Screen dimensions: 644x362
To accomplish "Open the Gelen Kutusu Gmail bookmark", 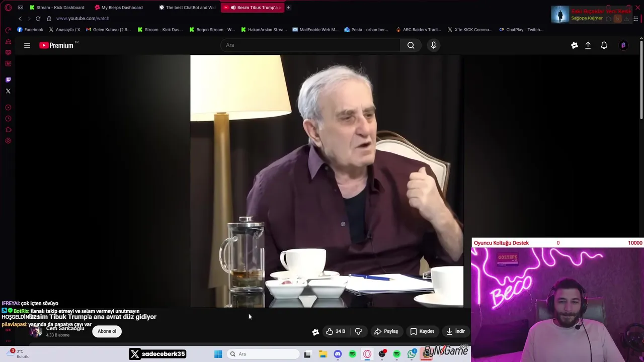I will tap(108, 30).
